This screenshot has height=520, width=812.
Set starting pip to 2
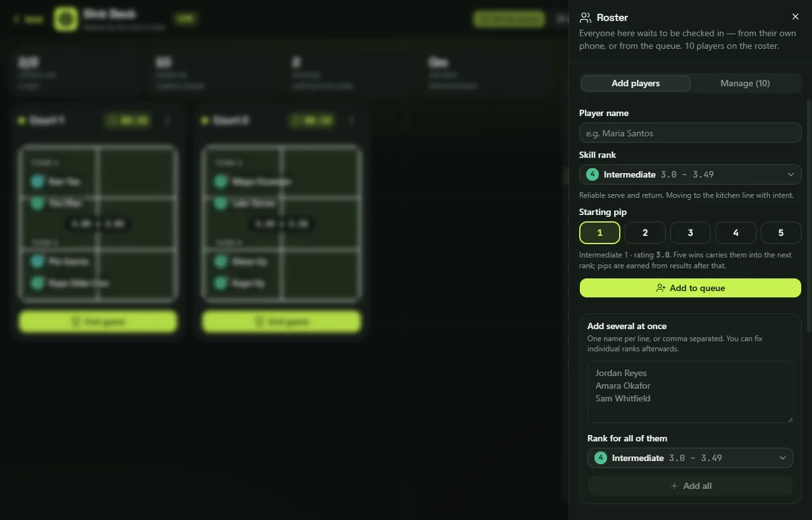click(645, 233)
